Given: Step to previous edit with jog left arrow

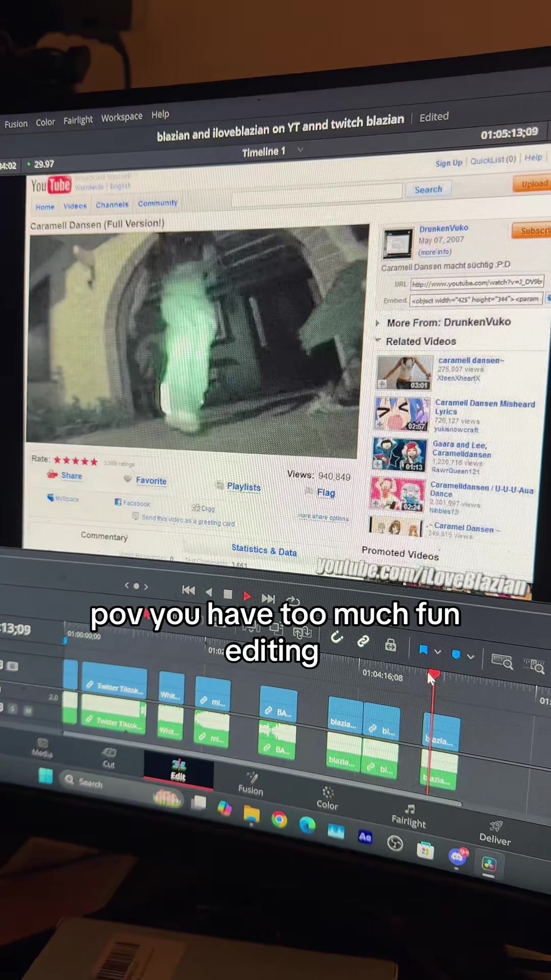Looking at the screenshot, I should [x=127, y=585].
